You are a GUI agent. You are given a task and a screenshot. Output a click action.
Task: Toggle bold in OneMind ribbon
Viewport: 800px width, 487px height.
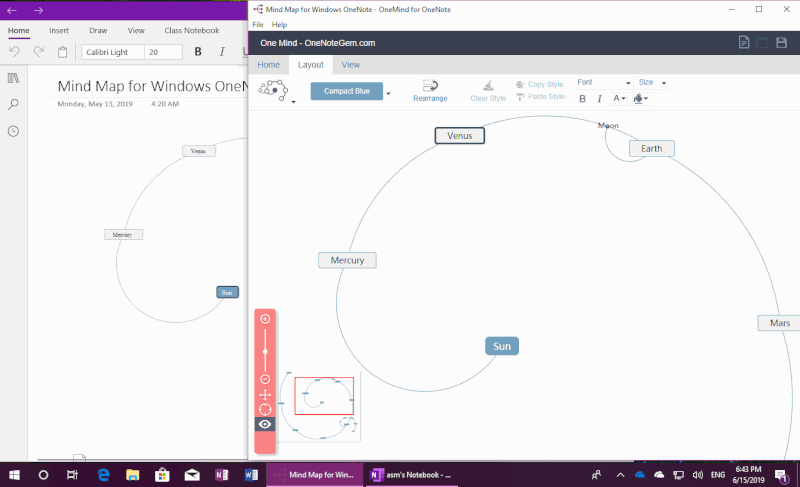coord(582,99)
